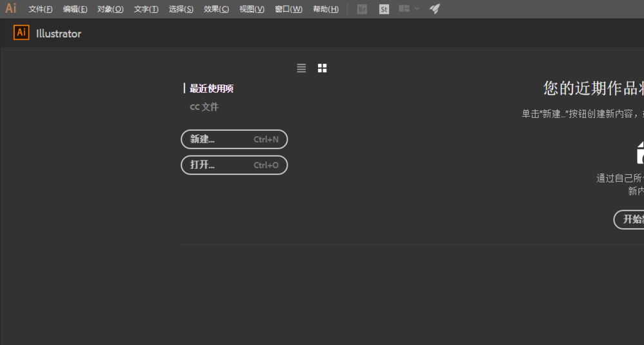Open the 对象(O) menu

tap(110, 9)
